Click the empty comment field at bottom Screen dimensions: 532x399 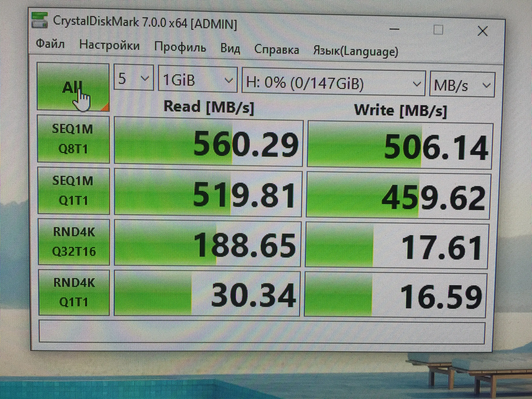tap(262, 332)
